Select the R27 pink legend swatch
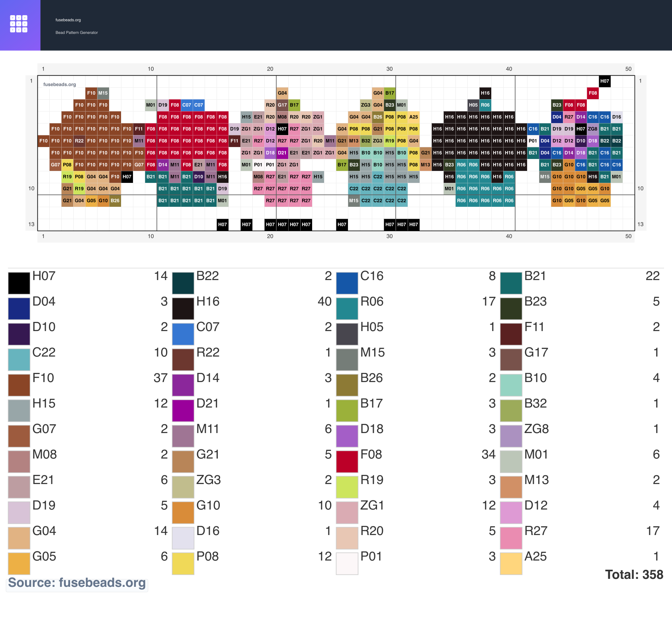 (x=511, y=538)
